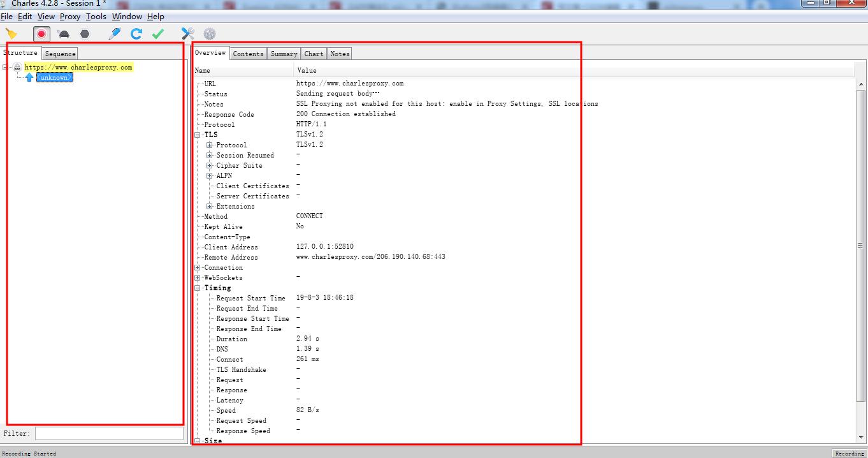868x458 pixels.
Task: Open the Edit menu
Action: (x=25, y=17)
